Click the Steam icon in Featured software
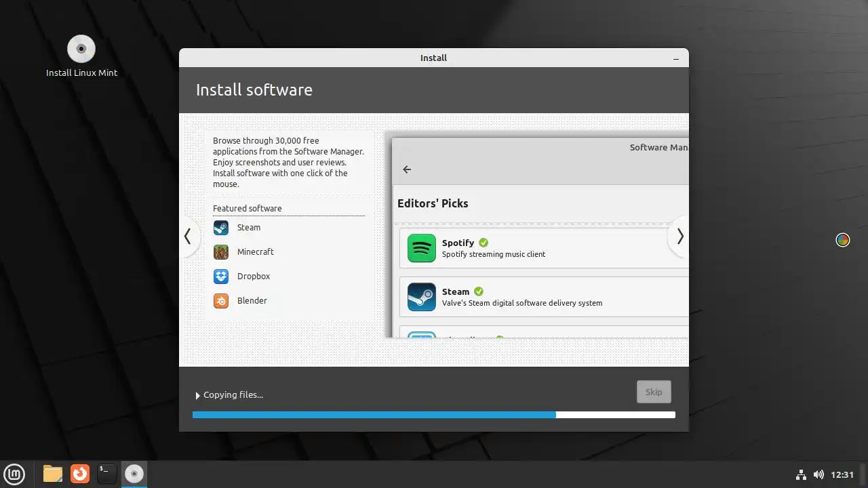The image size is (868, 488). tap(221, 228)
